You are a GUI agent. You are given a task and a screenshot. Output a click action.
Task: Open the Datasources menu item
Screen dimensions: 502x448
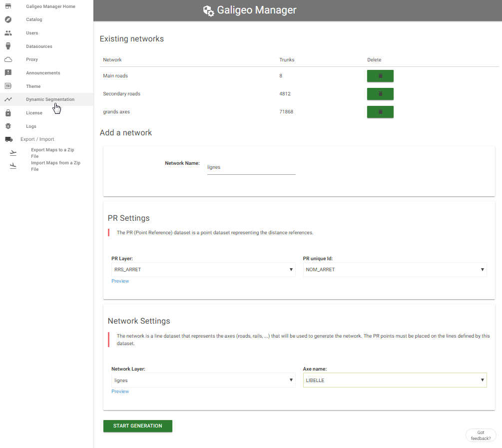pos(39,46)
